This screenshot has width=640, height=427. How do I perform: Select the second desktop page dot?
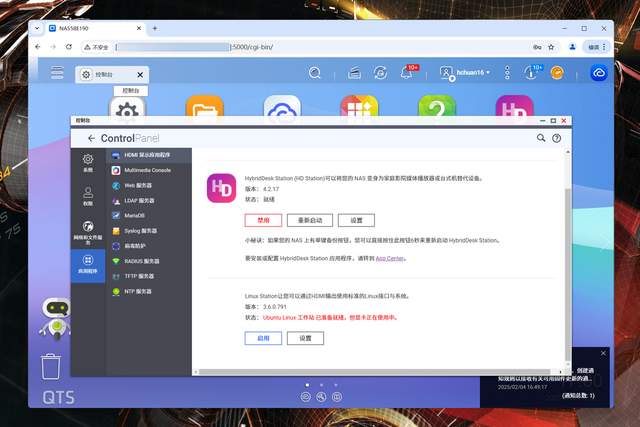coord(321,385)
